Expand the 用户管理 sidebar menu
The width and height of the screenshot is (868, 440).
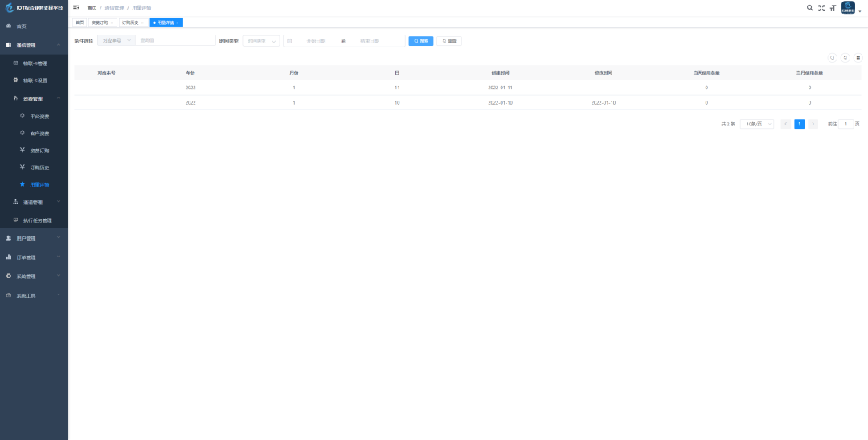pos(34,238)
